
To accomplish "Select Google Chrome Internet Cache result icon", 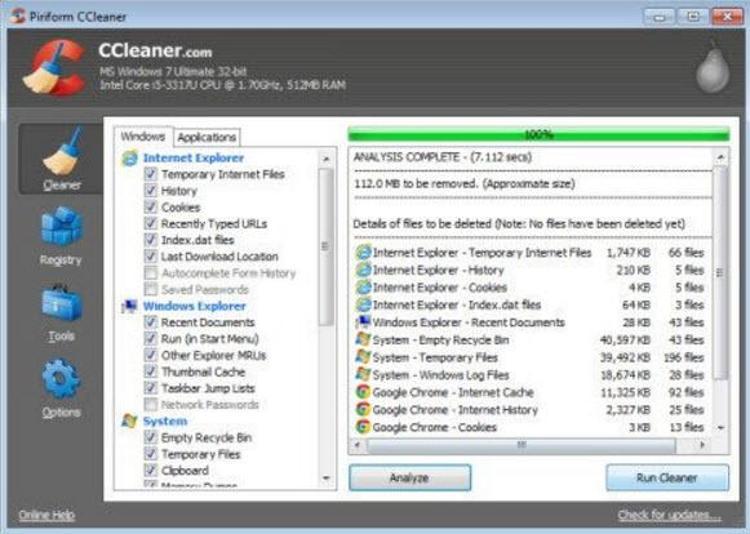I will [x=363, y=393].
